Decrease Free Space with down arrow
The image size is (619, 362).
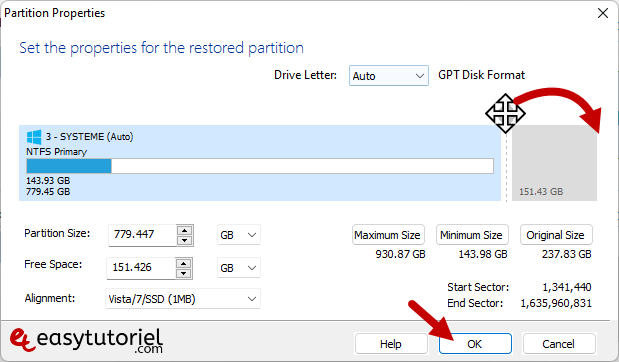184,274
